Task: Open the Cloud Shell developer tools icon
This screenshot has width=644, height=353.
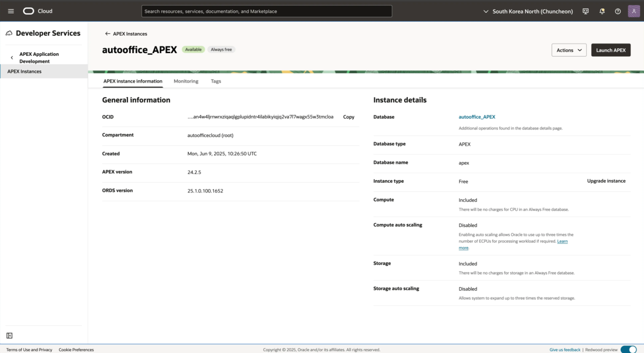Action: (x=586, y=11)
